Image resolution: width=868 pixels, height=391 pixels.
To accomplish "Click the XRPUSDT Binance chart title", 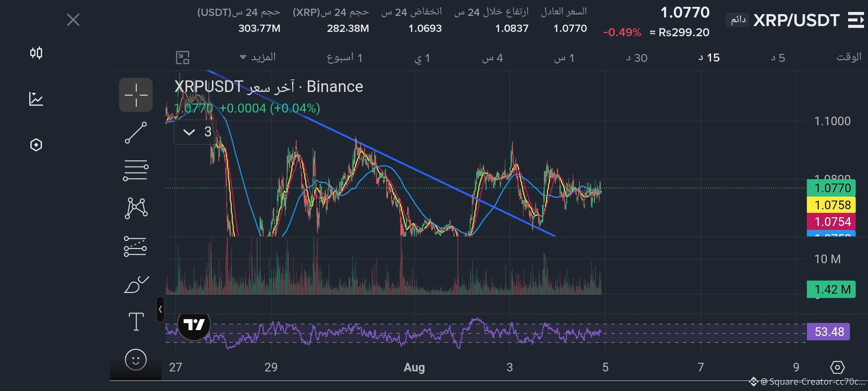I will coord(269,87).
